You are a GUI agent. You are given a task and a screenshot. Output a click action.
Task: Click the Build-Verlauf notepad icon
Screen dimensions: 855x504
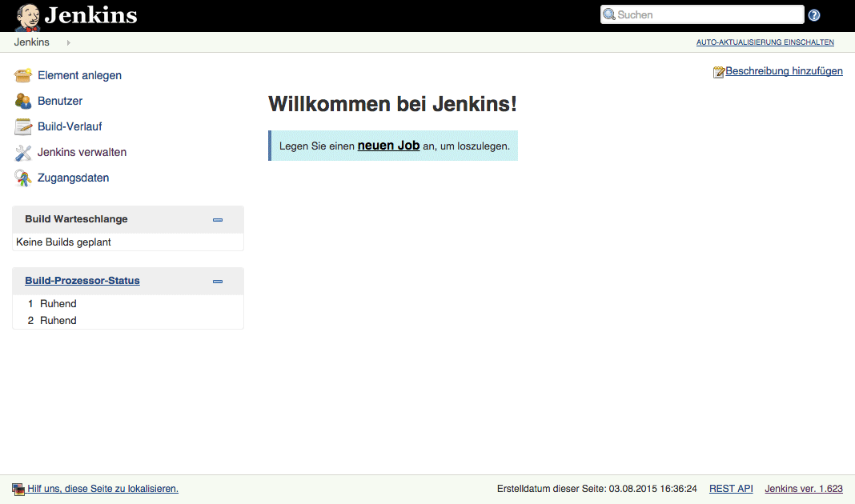click(x=23, y=126)
